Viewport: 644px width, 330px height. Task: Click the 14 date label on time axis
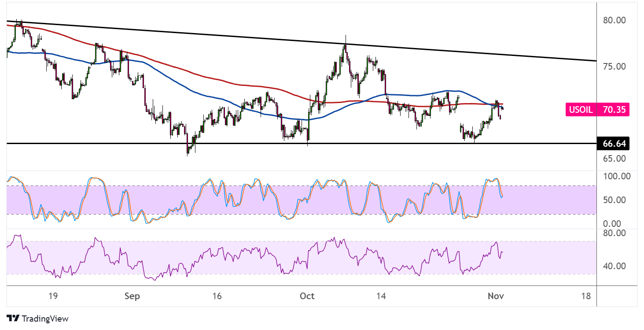(x=381, y=296)
